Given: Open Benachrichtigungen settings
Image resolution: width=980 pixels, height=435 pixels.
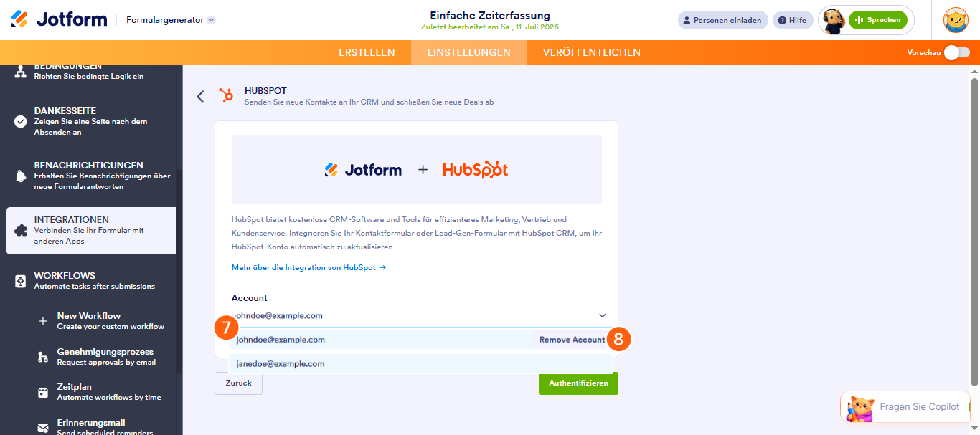Looking at the screenshot, I should coord(91,176).
